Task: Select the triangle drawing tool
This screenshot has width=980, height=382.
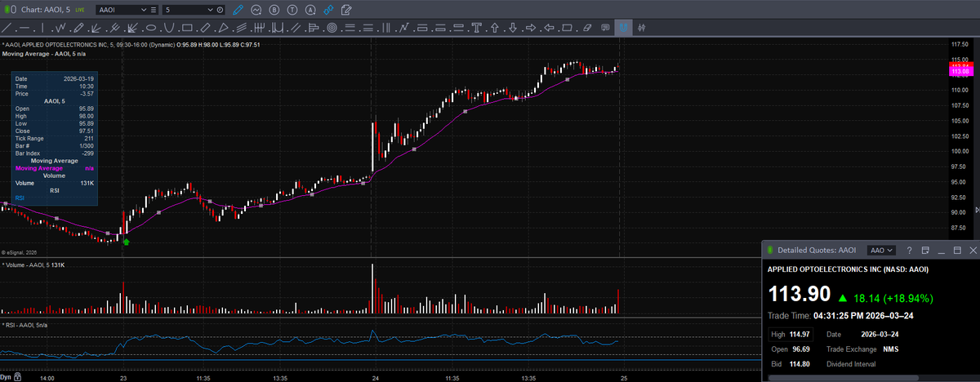Action: coord(223,28)
